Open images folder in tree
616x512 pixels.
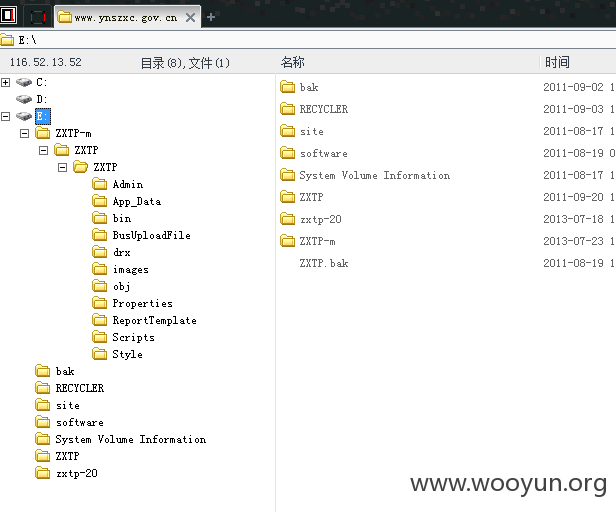click(x=130, y=270)
